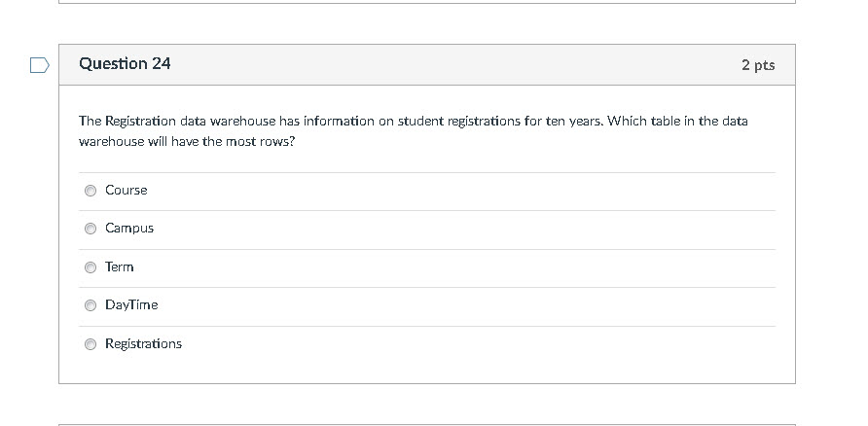Flag Question 24 with the bookmark icon
868x426 pixels.
coord(39,65)
